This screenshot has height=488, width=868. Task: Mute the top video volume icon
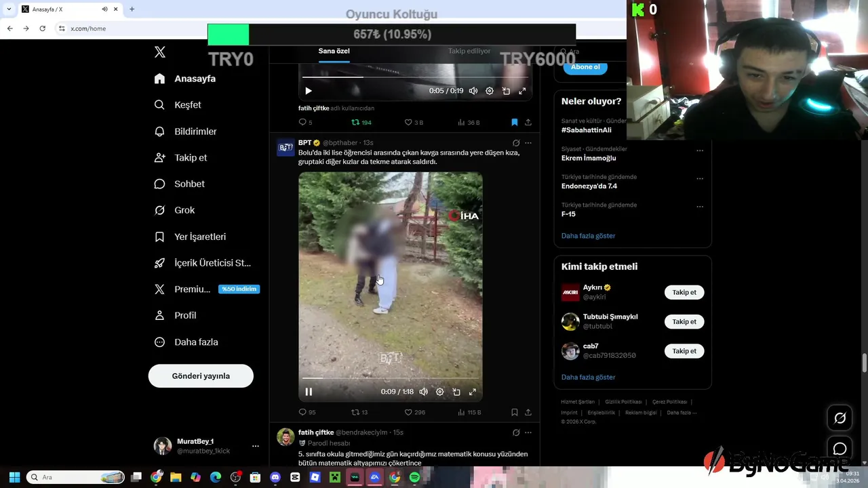coord(473,91)
